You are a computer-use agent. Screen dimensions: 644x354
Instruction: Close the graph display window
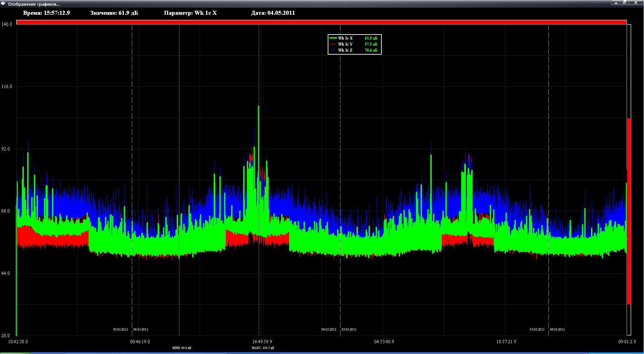635,2
